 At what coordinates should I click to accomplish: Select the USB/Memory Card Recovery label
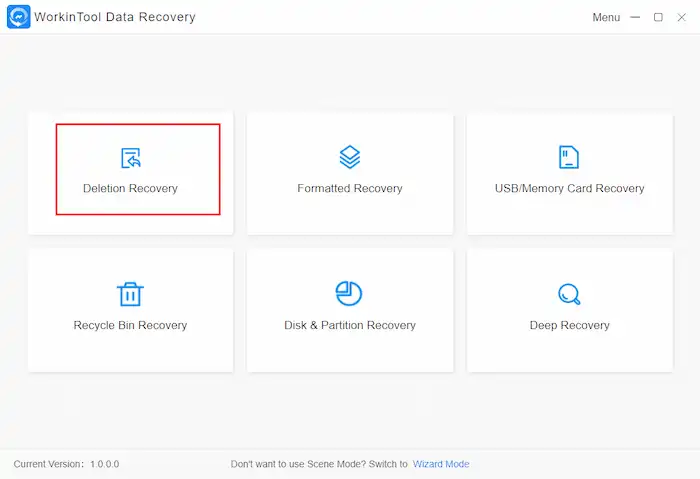pos(569,188)
